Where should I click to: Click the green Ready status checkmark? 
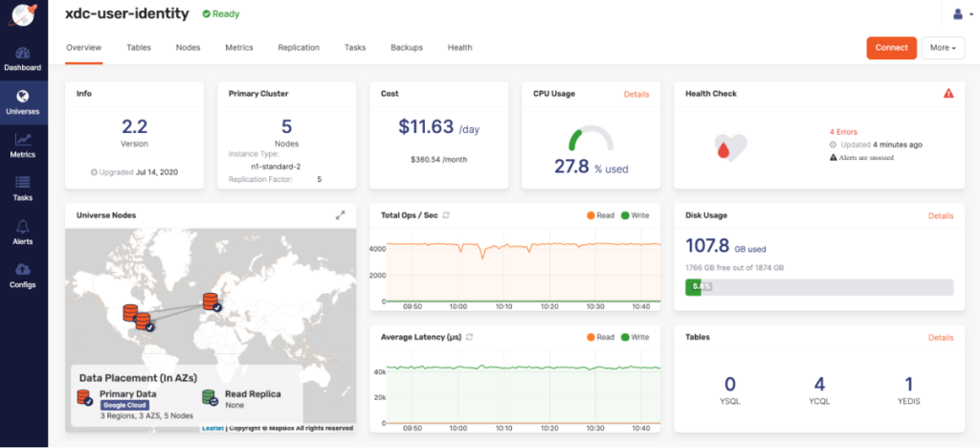coord(206,13)
